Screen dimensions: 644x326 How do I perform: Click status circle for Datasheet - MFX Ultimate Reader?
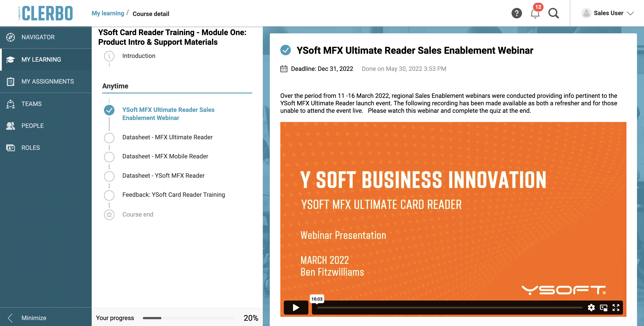click(109, 138)
